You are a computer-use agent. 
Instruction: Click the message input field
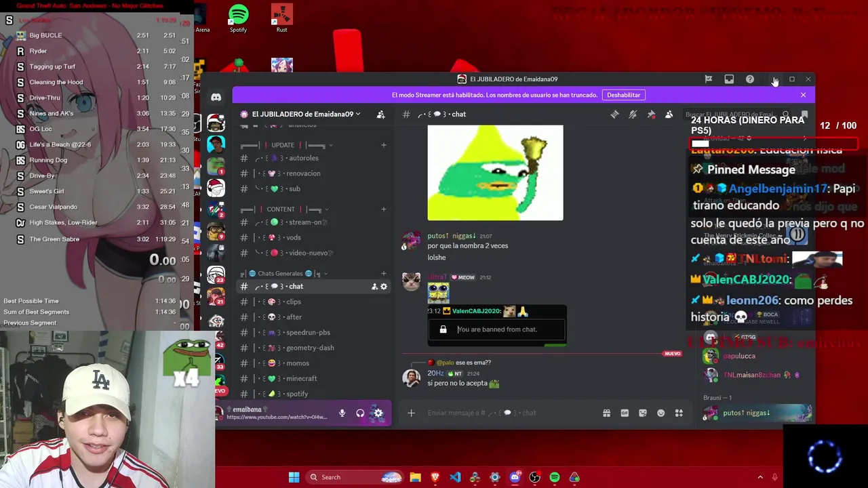pyautogui.click(x=510, y=413)
